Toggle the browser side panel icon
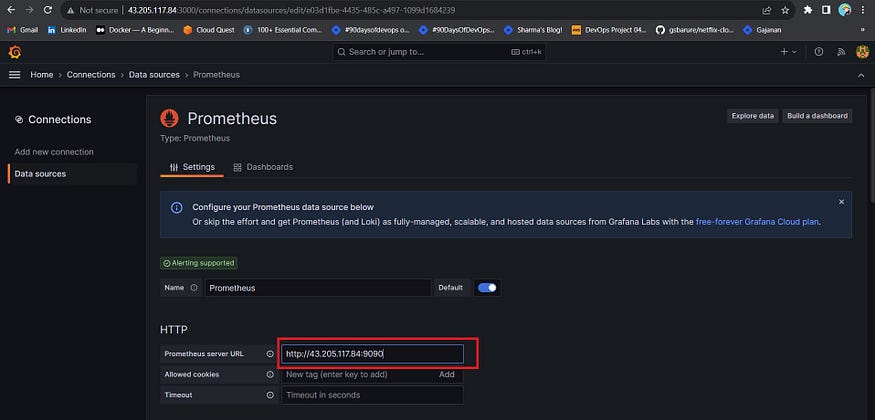Image resolution: width=875 pixels, height=420 pixels. pyautogui.click(x=826, y=10)
